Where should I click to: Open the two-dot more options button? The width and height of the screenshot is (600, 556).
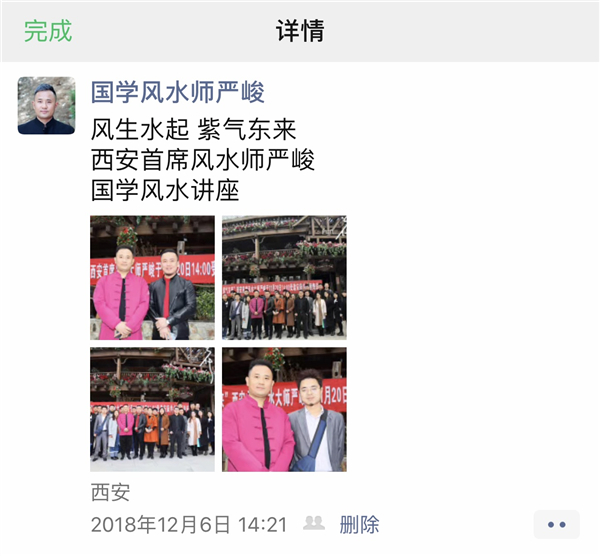(557, 525)
